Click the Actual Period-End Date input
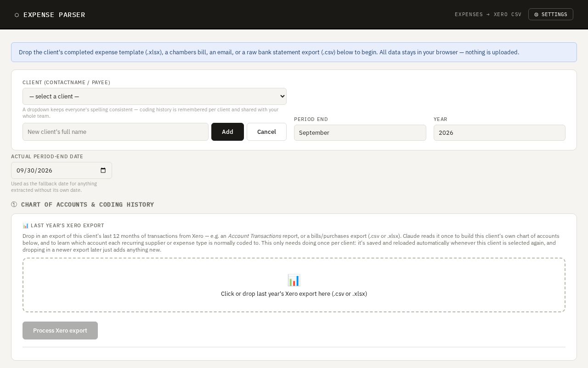Viewport: 588px width, 368px height. tap(62, 170)
